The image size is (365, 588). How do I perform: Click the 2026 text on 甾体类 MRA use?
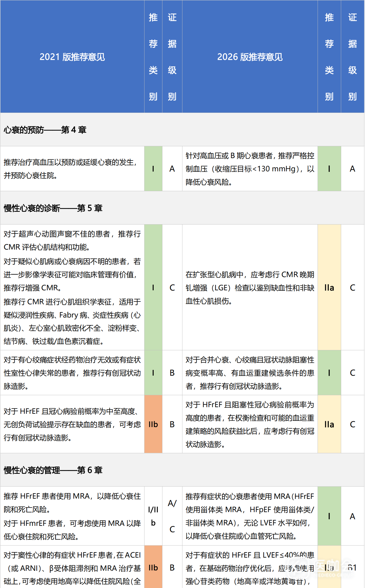point(250,516)
